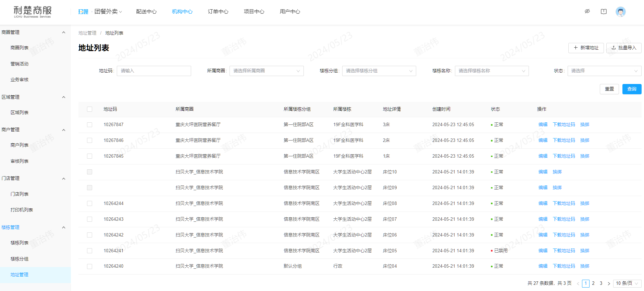Switch to 机构中心 top menu
Viewport: 644px width, 291px height.
182,12
